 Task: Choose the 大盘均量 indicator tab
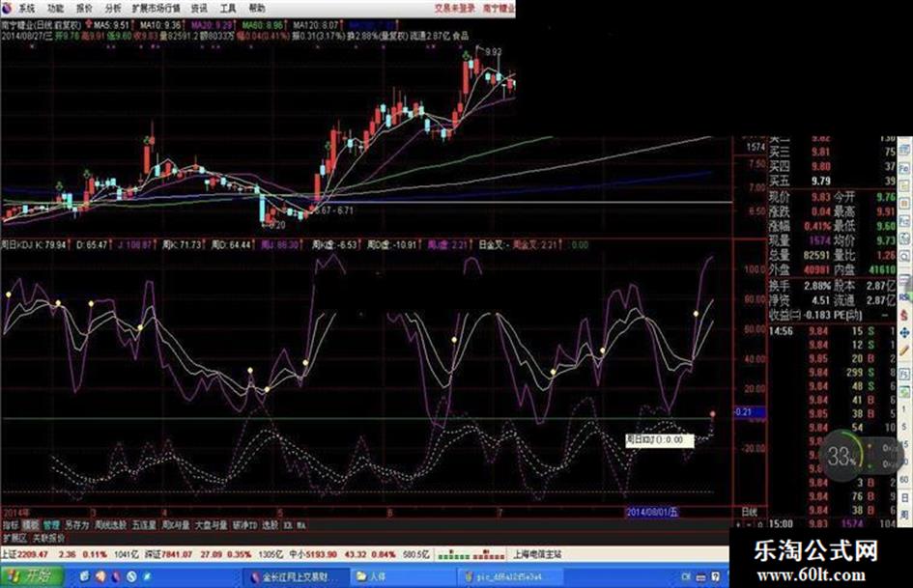tap(212, 524)
